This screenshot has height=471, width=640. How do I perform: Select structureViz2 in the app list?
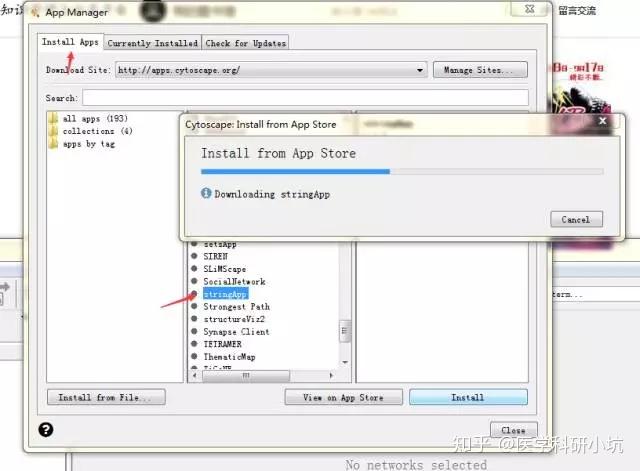pos(234,319)
